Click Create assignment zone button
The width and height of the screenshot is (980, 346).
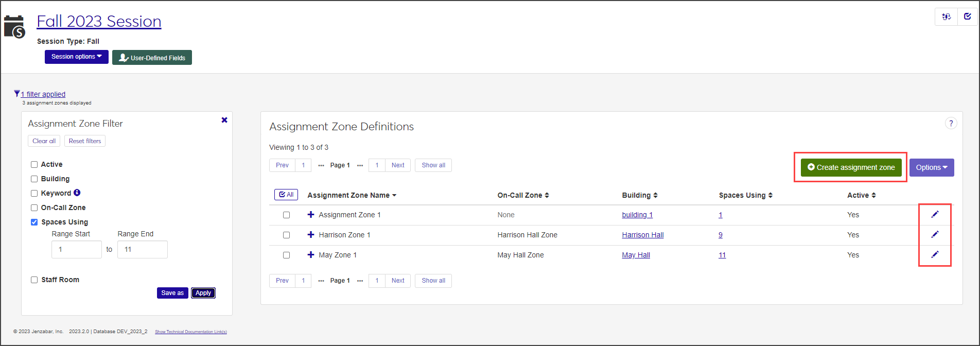point(851,167)
